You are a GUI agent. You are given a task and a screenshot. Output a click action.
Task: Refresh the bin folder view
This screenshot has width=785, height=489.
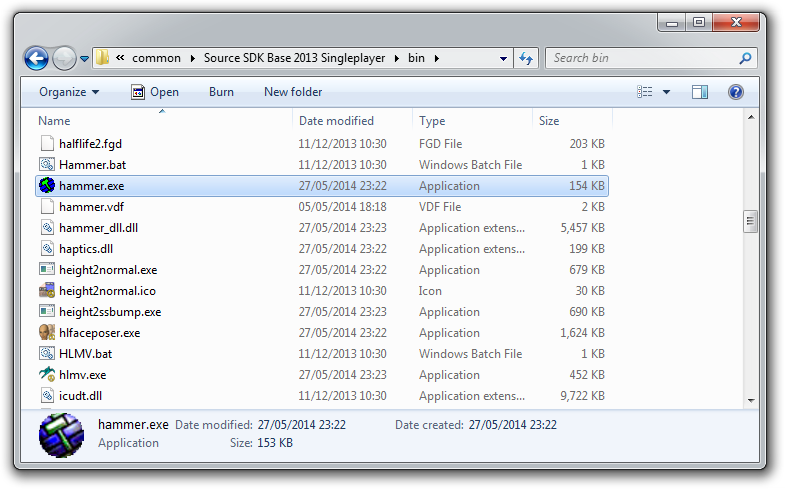click(x=526, y=58)
